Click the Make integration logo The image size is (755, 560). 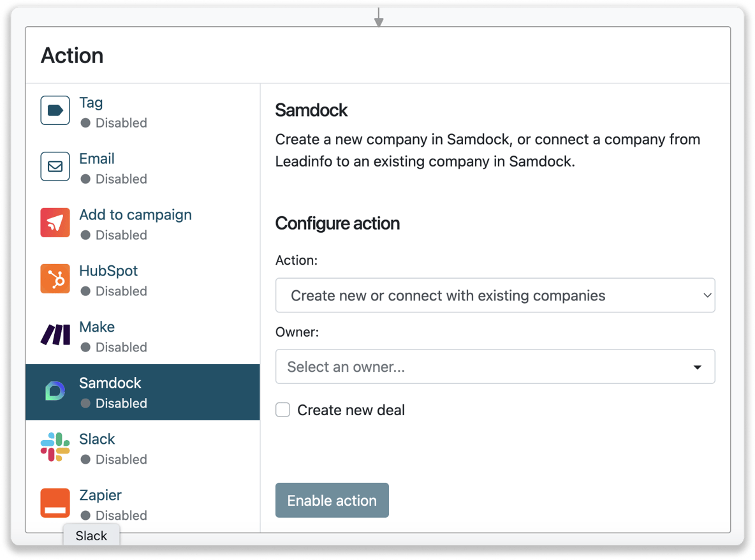55,334
